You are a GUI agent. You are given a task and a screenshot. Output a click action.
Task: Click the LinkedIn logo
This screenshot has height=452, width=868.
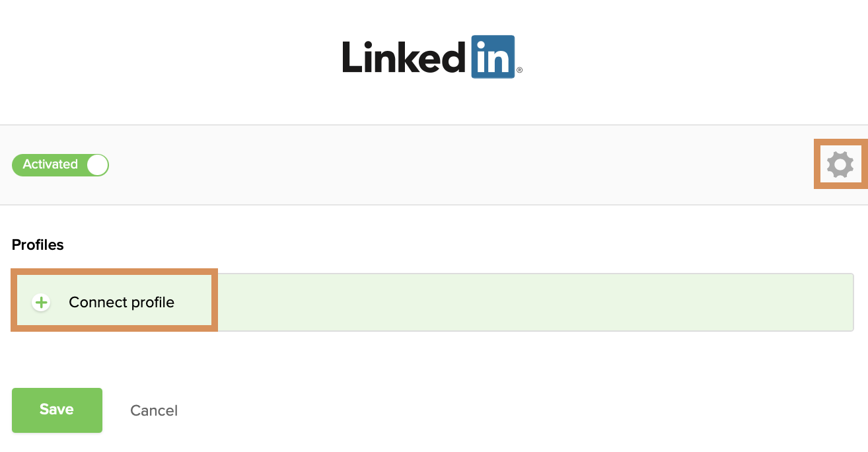tap(432, 57)
